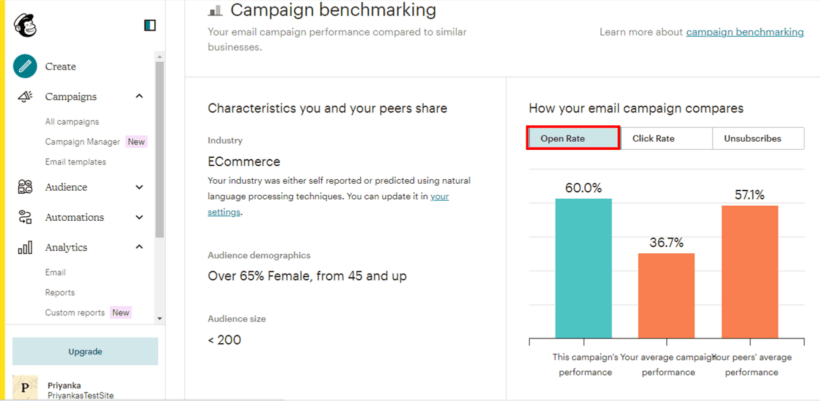Open Reports under Analytics
The width and height of the screenshot is (820, 401).
tap(60, 292)
